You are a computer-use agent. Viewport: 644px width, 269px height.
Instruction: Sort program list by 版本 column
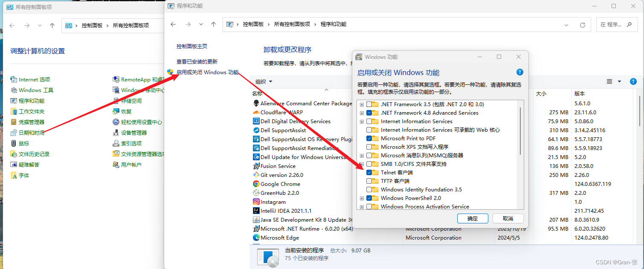tap(580, 93)
